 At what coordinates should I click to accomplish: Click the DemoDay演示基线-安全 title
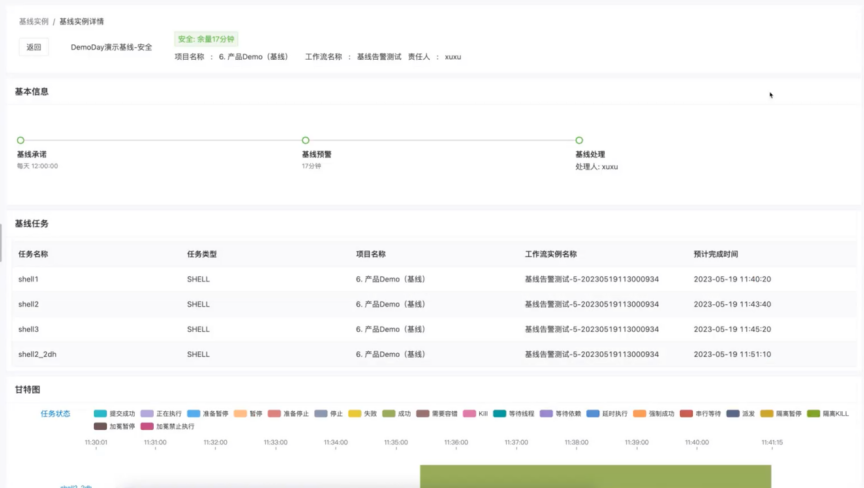pyautogui.click(x=111, y=47)
